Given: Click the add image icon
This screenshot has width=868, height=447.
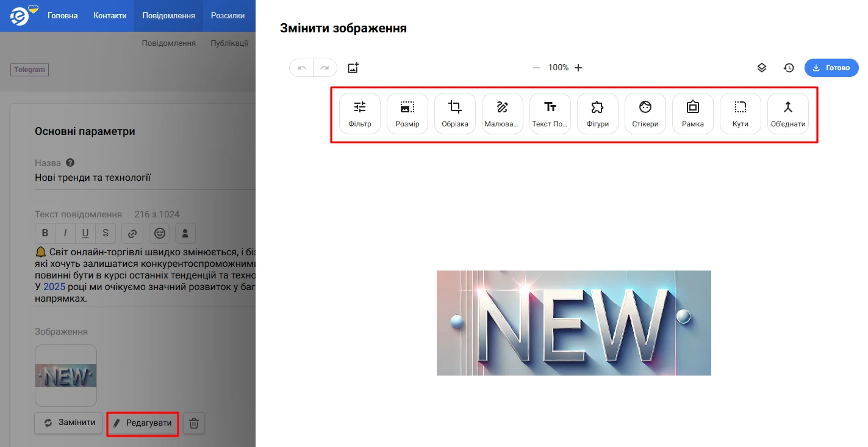Looking at the screenshot, I should pos(353,68).
